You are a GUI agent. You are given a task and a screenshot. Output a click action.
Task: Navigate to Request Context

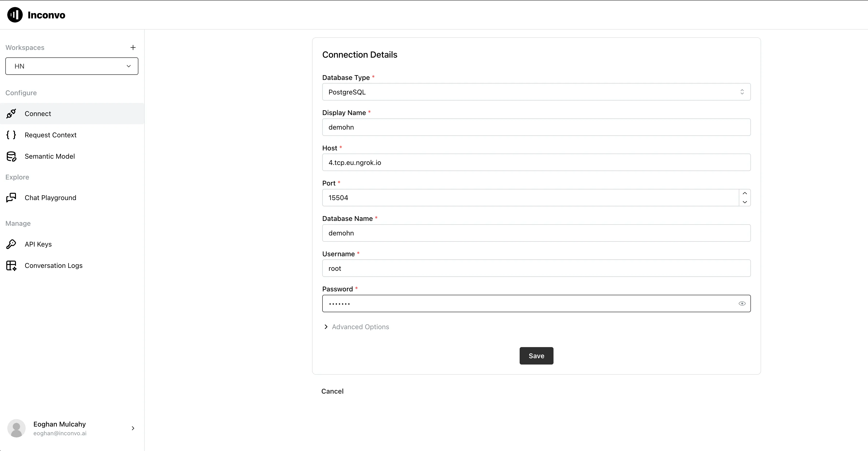(x=51, y=135)
